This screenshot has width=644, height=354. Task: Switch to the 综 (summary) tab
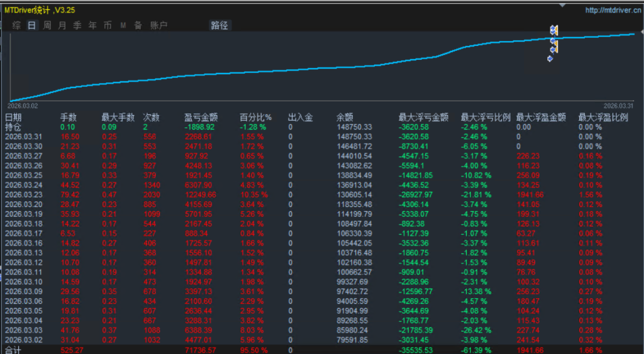click(17, 26)
